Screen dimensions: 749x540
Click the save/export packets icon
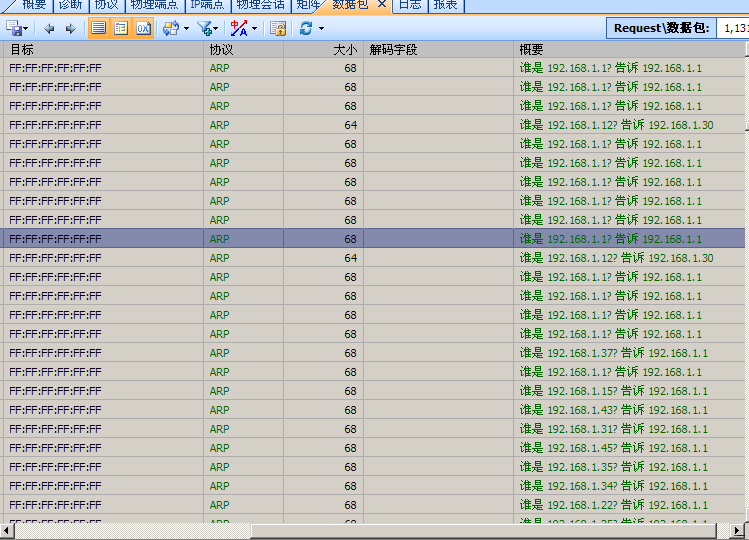coord(14,28)
